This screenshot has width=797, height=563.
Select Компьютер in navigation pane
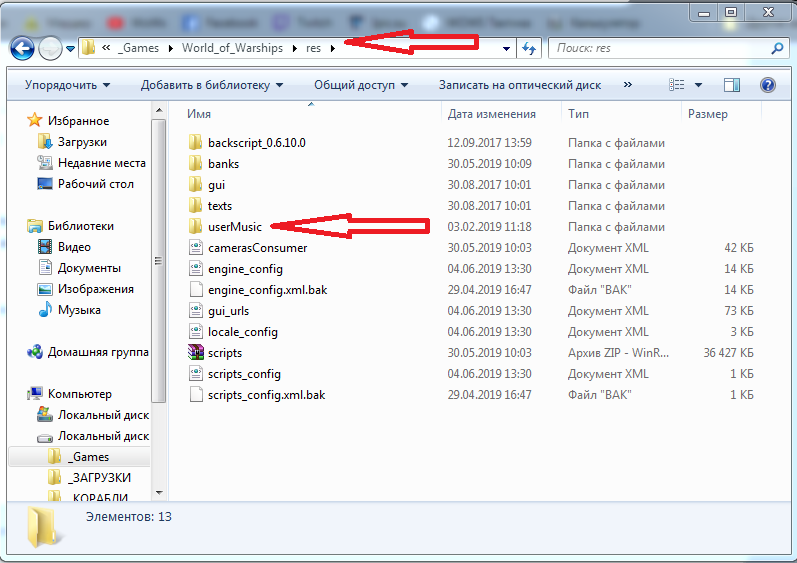pyautogui.click(x=70, y=394)
